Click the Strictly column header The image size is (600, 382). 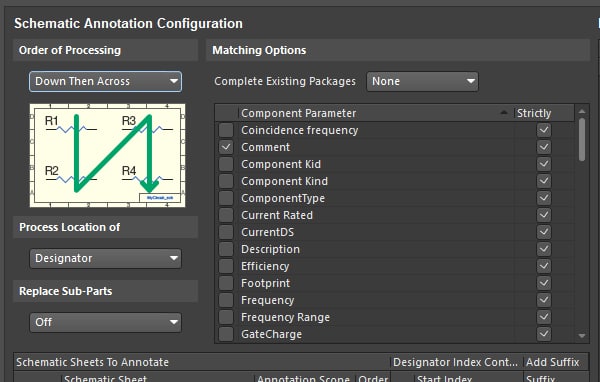coord(543,113)
